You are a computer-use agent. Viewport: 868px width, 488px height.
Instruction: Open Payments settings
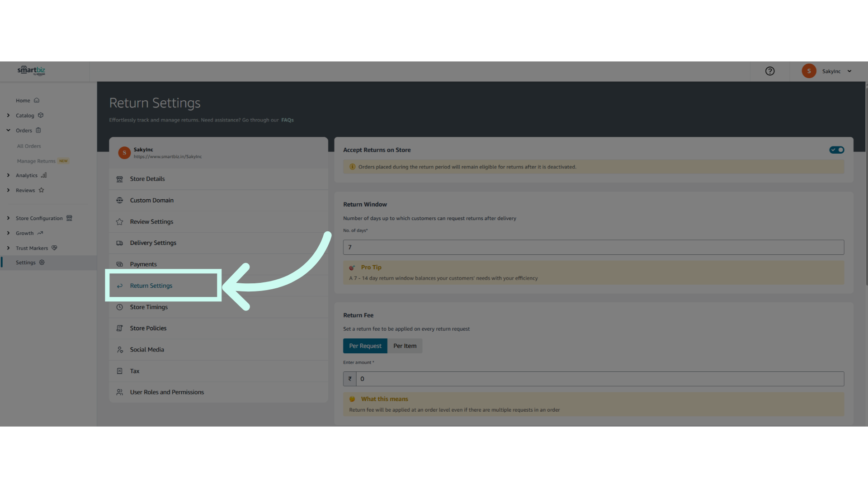(x=218, y=264)
